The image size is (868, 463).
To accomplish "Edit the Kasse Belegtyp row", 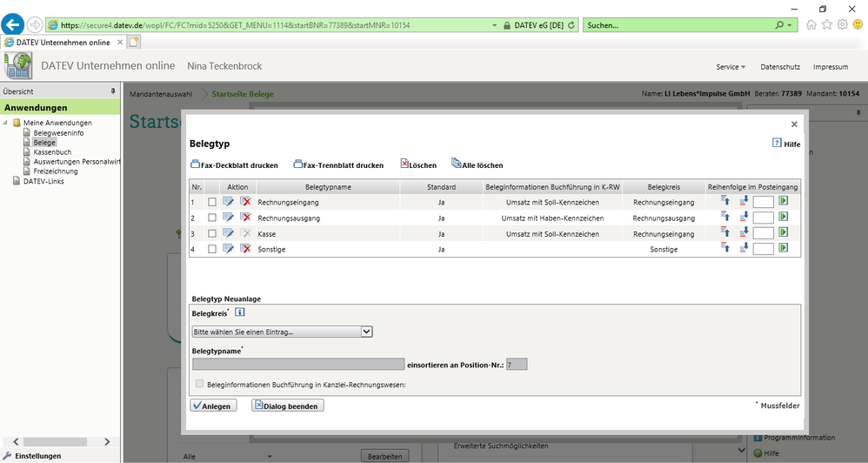I will click(x=228, y=233).
